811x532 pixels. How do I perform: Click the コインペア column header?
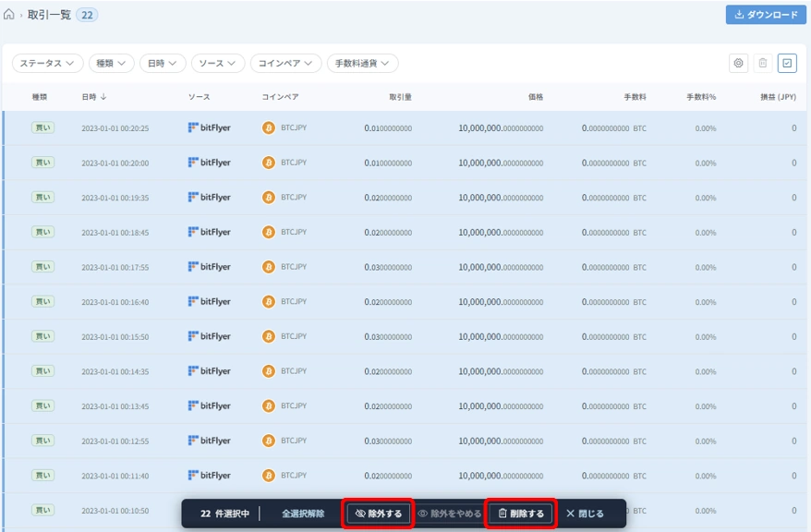tap(280, 97)
